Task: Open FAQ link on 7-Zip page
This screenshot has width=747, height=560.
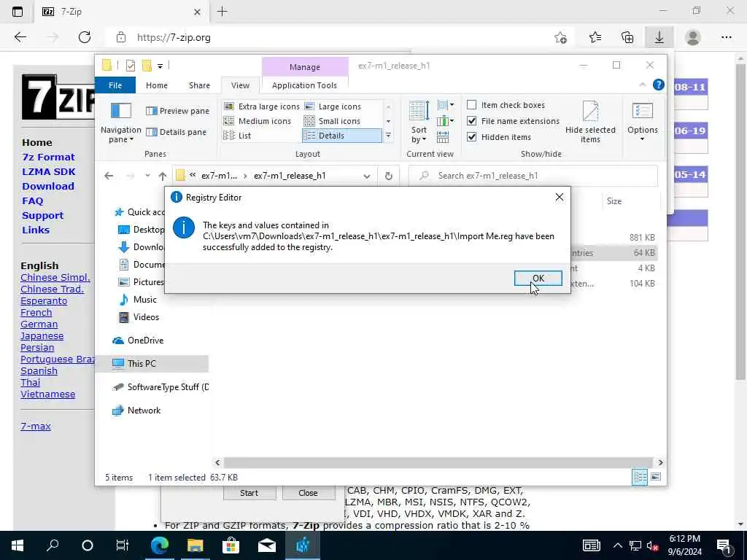Action: pyautogui.click(x=32, y=201)
